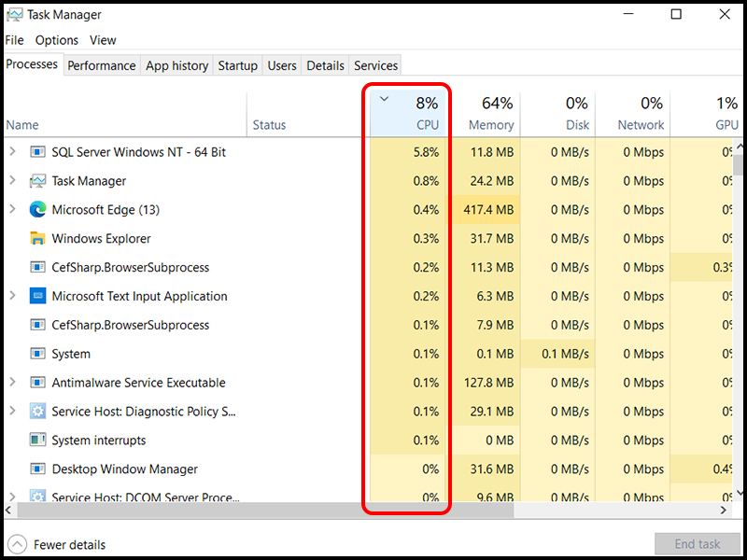Screen dimensions: 747x560
Task: Select the SQL Server Windows NT process icon
Action: click(38, 151)
